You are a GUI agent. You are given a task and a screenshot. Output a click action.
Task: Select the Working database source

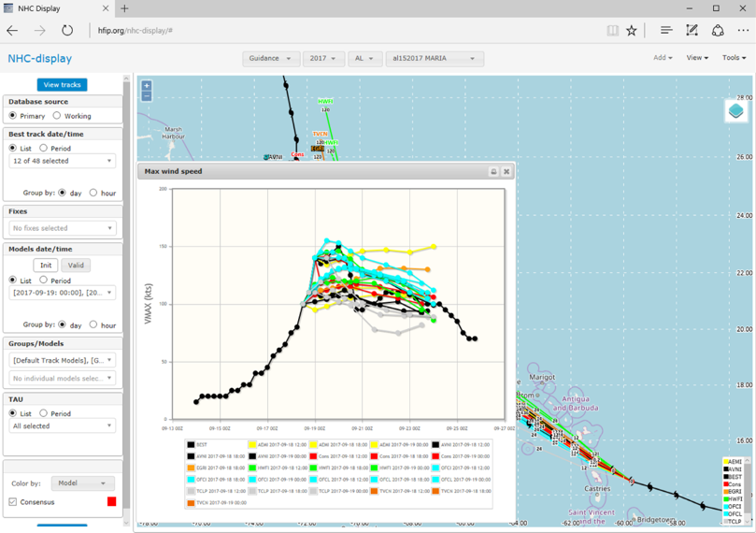click(57, 116)
